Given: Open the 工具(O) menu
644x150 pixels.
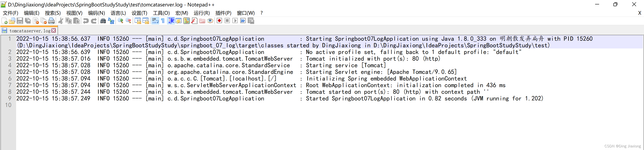Looking at the screenshot, I should [161, 13].
